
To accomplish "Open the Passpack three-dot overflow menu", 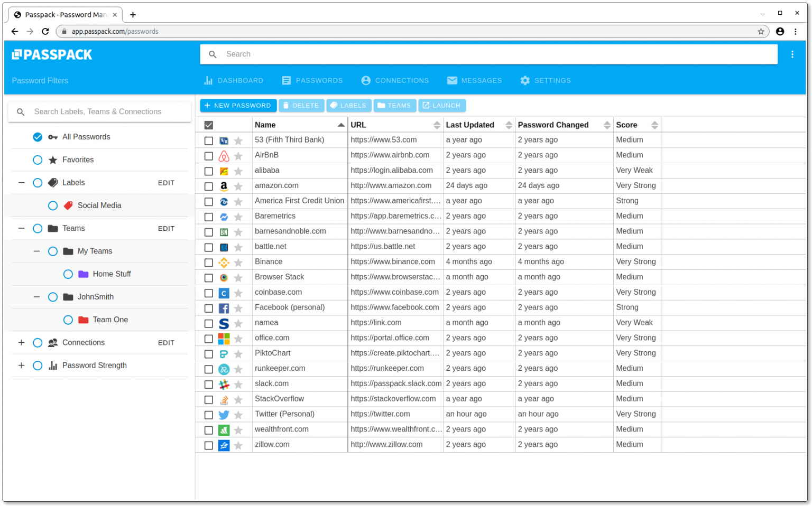I will tap(792, 54).
